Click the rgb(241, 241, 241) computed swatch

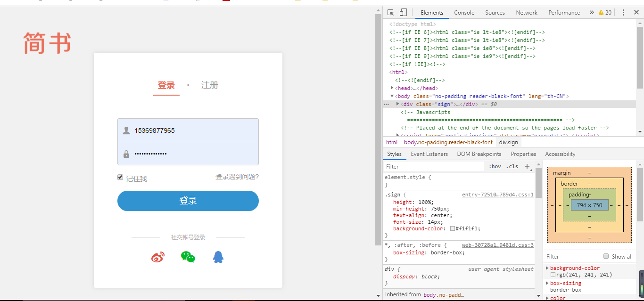(x=553, y=275)
